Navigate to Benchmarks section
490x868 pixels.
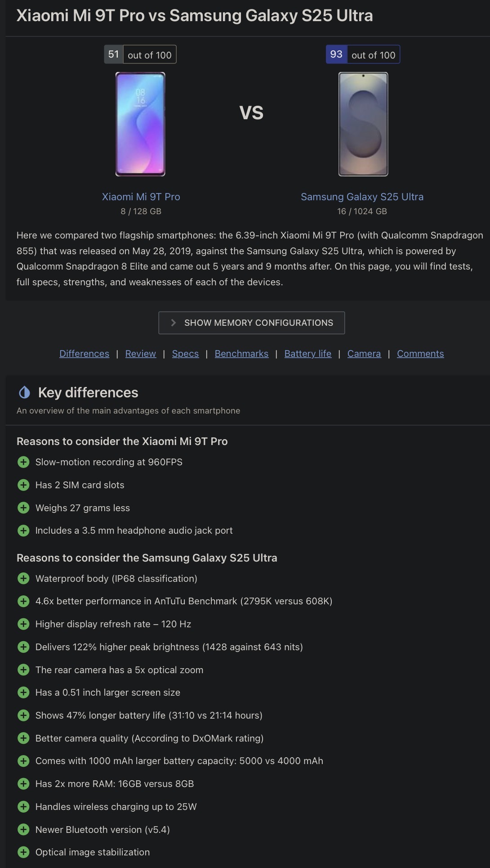point(241,354)
